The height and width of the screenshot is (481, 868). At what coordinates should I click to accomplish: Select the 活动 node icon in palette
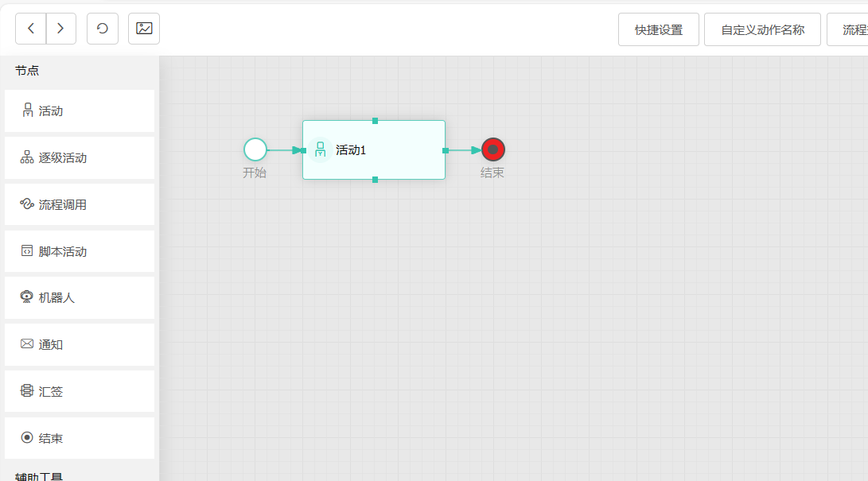click(27, 110)
